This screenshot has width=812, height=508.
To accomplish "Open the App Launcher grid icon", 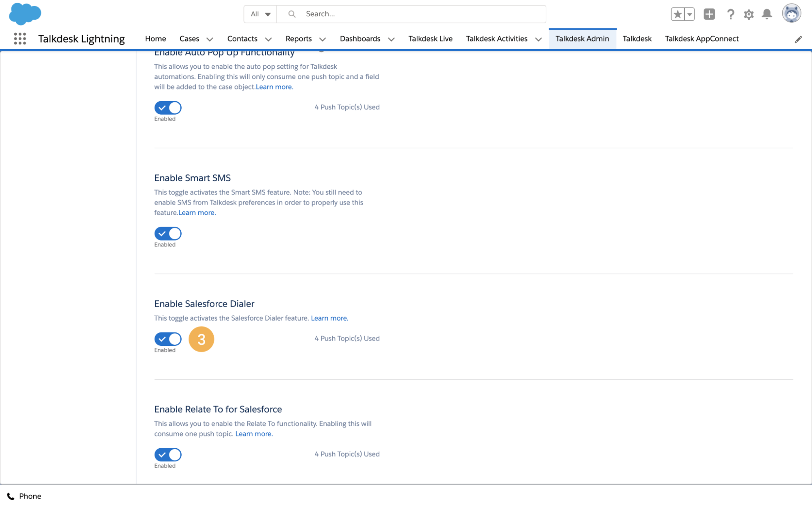I will (19, 38).
